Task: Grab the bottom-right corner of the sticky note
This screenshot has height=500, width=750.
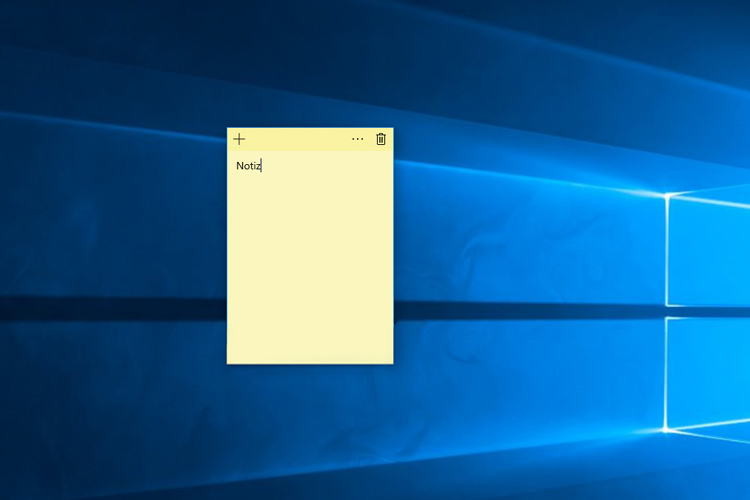Action: coord(392,363)
